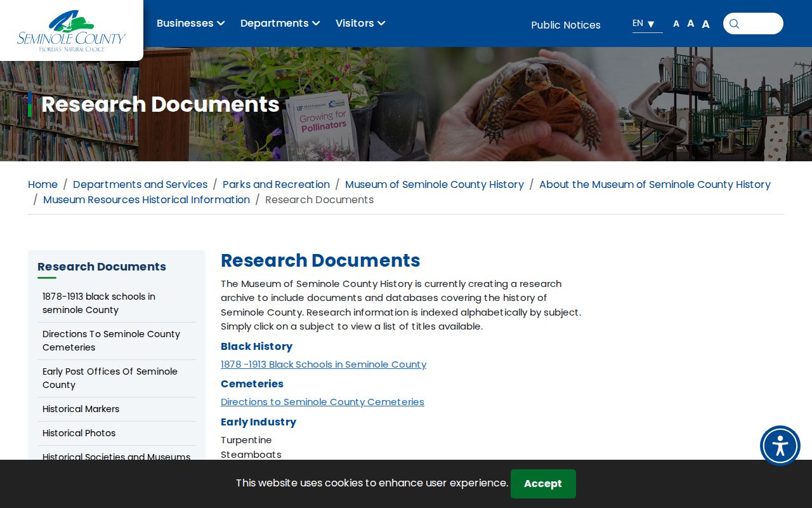
Task: Open About the Museum of Seminole County History
Action: click(655, 185)
